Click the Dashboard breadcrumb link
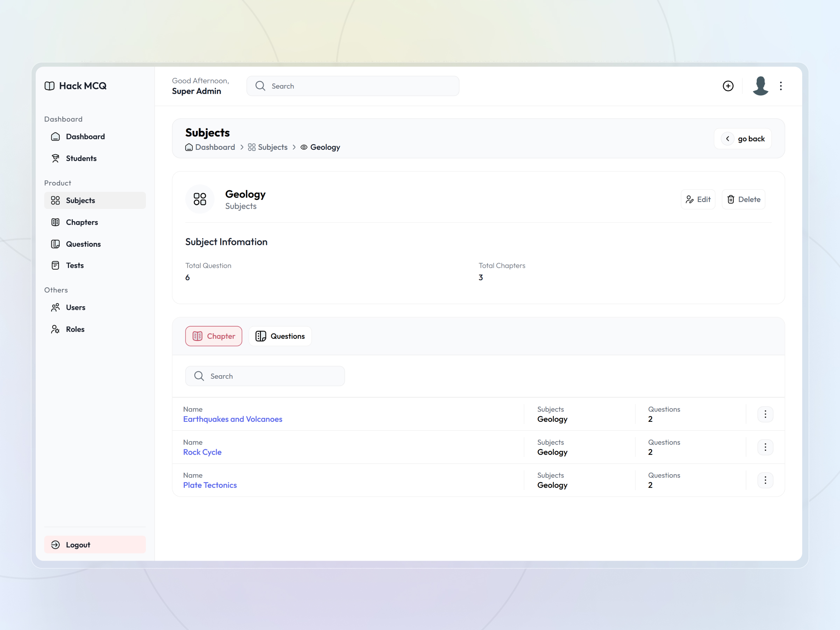The width and height of the screenshot is (840, 630). click(215, 147)
